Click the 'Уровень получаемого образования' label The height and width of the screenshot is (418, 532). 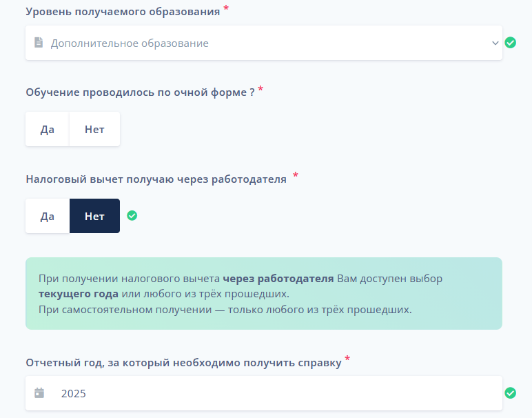123,12
